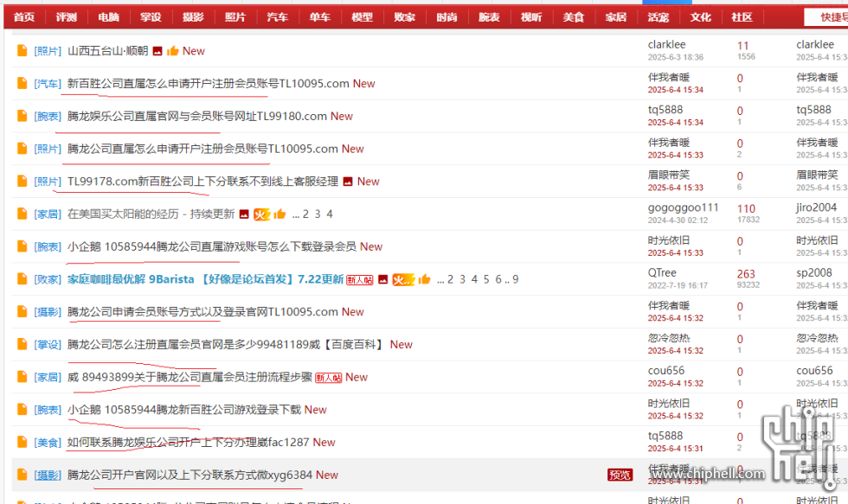Click reply count 110 on 太阳能 thread

click(x=746, y=208)
